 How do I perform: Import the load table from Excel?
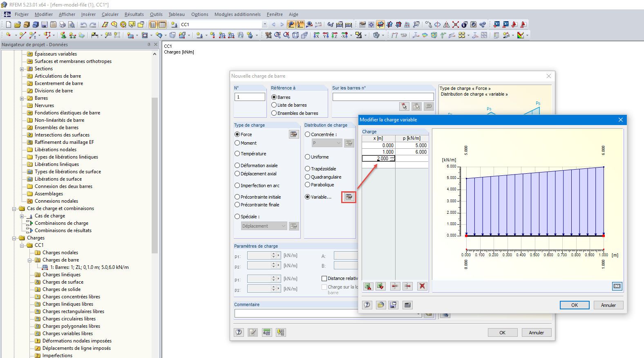click(x=380, y=286)
